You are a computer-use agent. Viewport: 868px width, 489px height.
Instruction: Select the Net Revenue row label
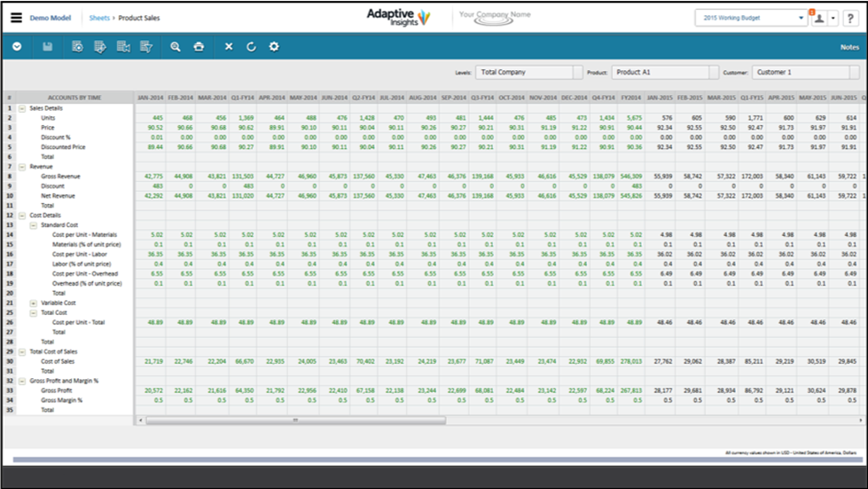[x=58, y=196]
